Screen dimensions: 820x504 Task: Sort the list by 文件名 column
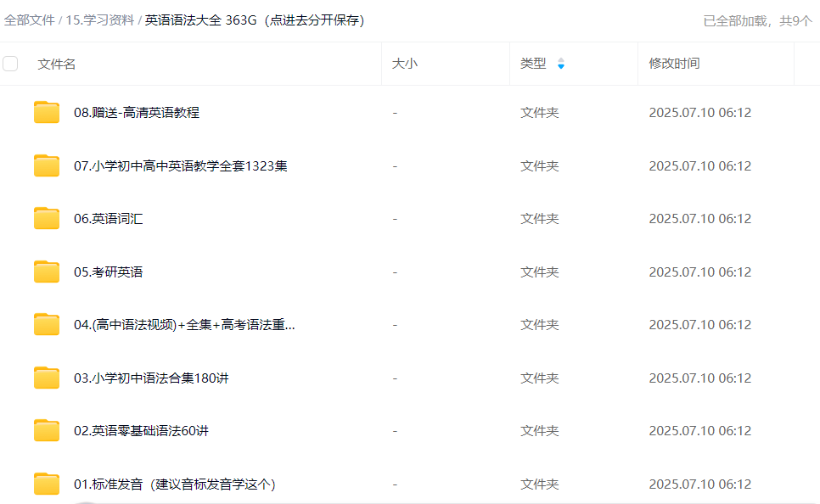click(x=57, y=64)
